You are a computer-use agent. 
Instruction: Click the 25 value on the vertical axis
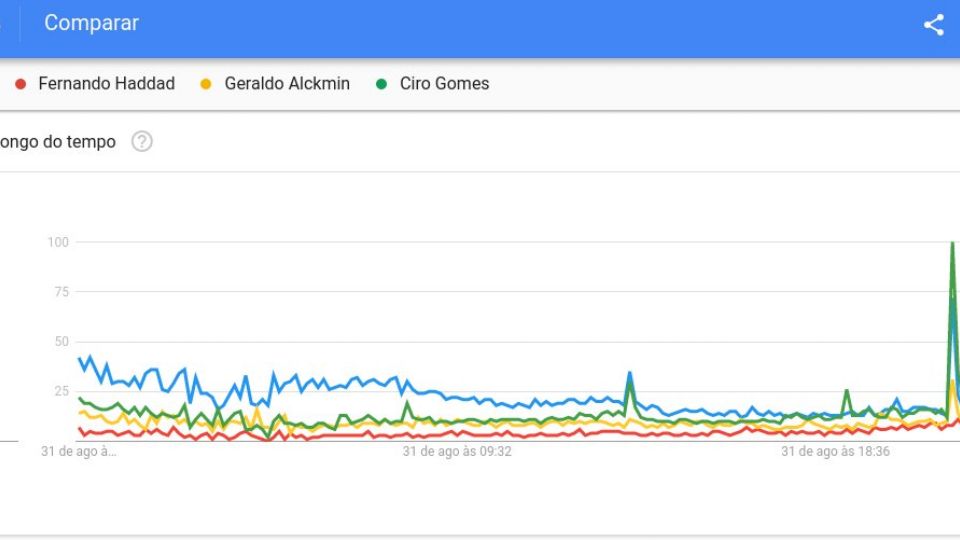61,391
